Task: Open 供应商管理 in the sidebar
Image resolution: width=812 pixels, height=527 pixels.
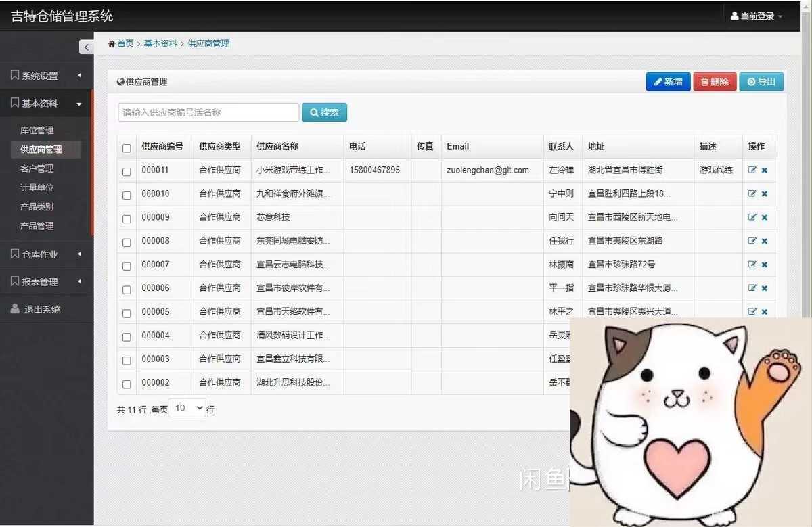Action: click(46, 150)
